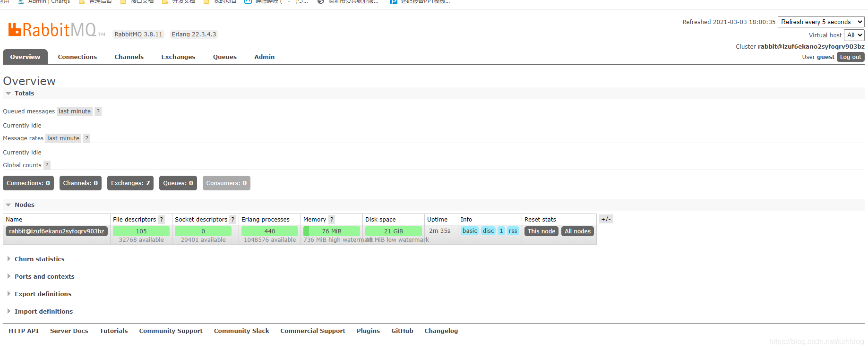868x350 pixels.
Task: Reset stats for All nodes
Action: (x=578, y=231)
